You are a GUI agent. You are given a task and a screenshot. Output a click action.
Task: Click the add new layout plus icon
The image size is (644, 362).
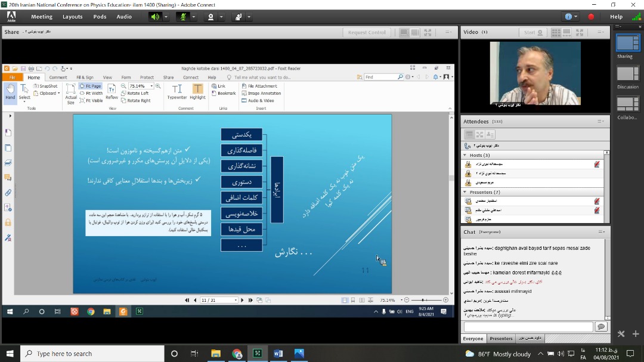[x=636, y=334]
